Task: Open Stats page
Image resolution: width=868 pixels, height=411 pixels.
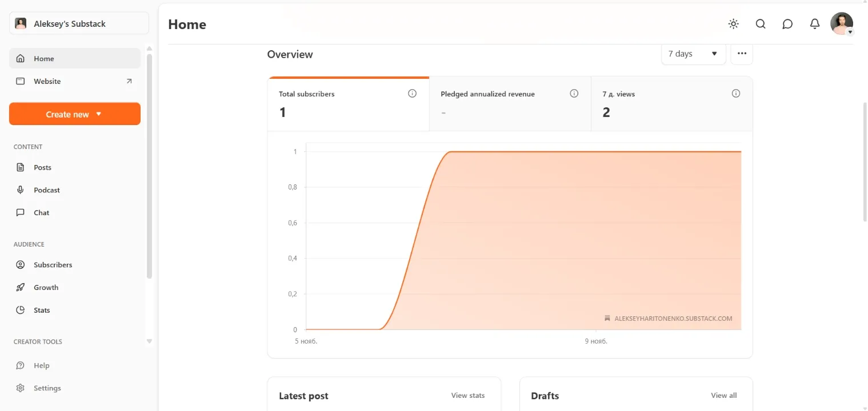Action: (75, 310)
